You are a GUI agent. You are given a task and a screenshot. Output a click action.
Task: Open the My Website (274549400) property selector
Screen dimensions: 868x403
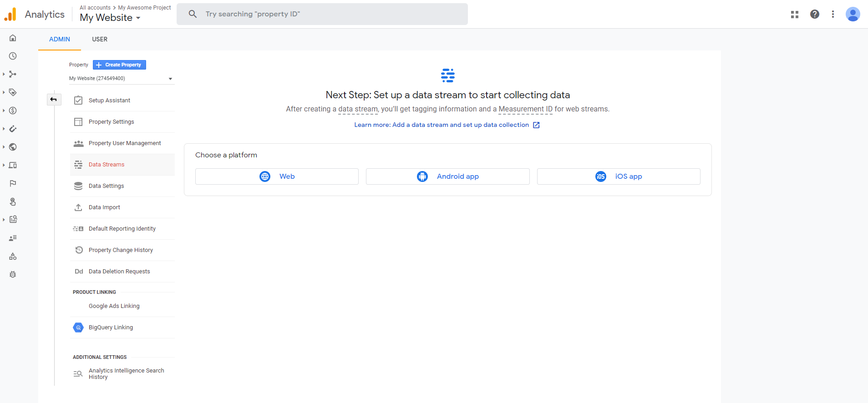[122, 78]
